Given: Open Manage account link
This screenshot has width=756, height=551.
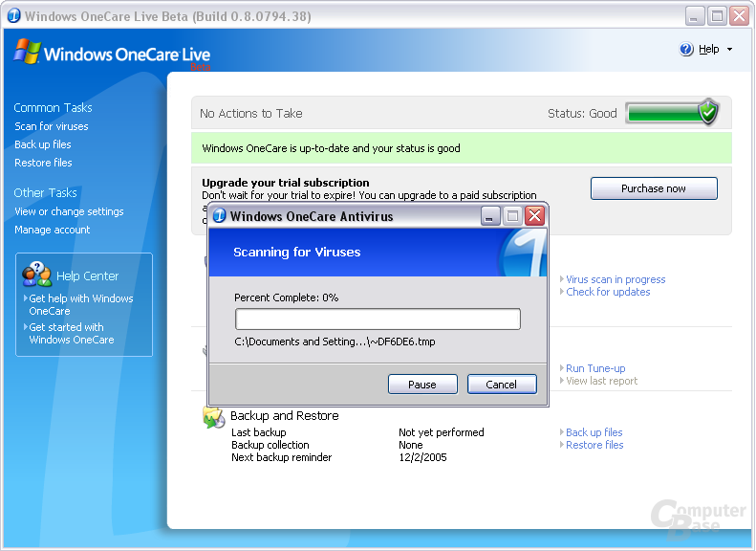Looking at the screenshot, I should pos(52,231).
